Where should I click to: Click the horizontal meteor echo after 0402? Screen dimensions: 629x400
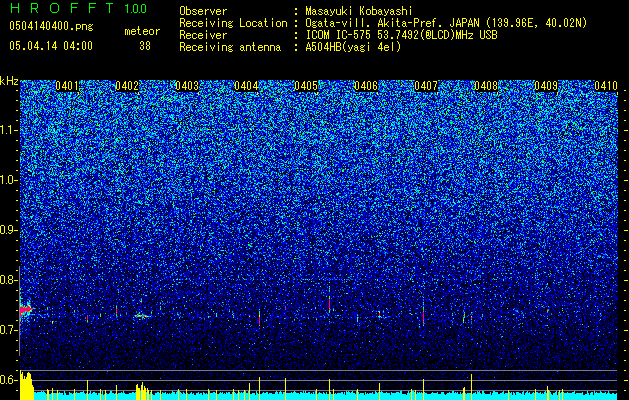[x=142, y=316]
